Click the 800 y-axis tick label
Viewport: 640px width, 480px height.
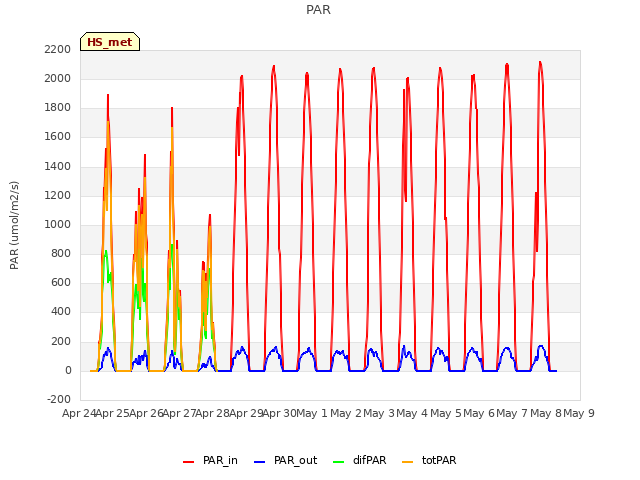coord(61,253)
